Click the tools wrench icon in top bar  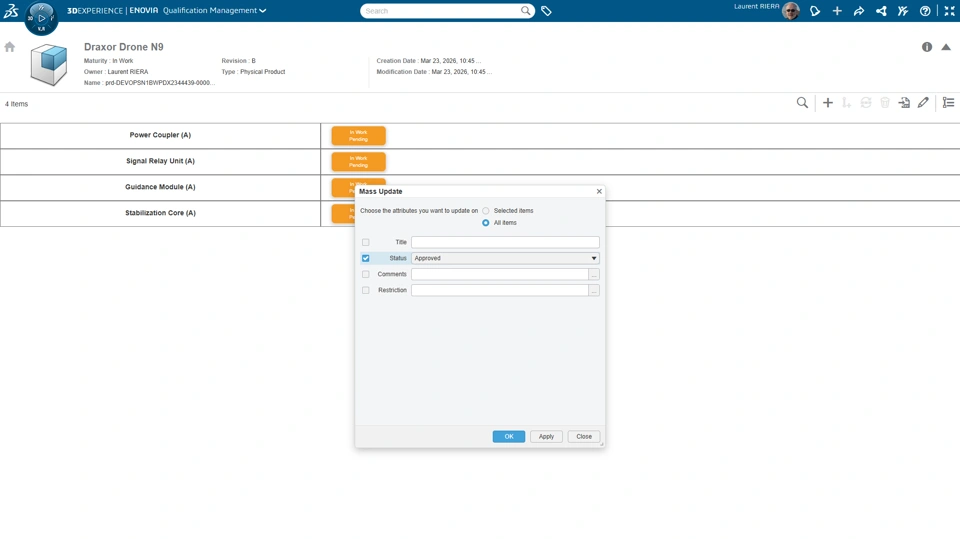point(903,11)
